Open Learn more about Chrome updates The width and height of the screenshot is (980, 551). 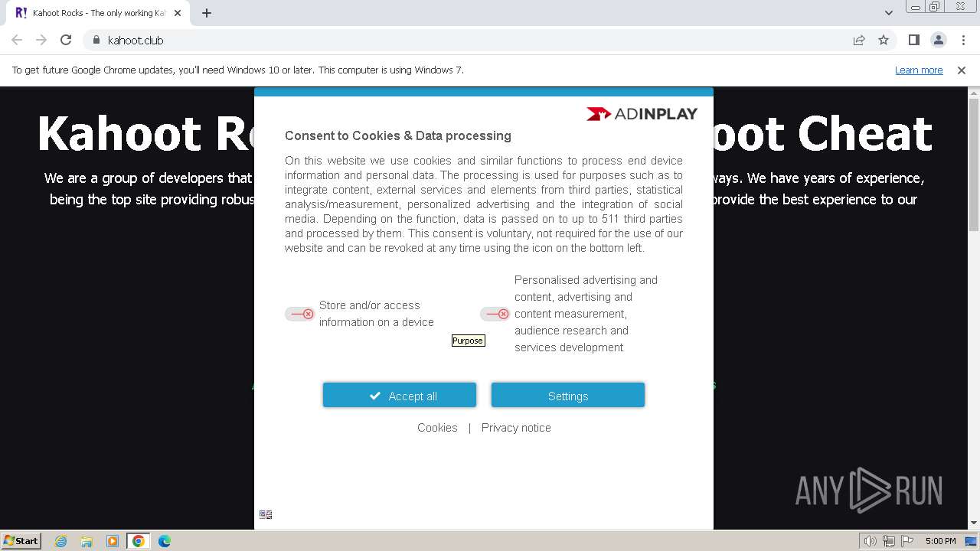tap(919, 70)
